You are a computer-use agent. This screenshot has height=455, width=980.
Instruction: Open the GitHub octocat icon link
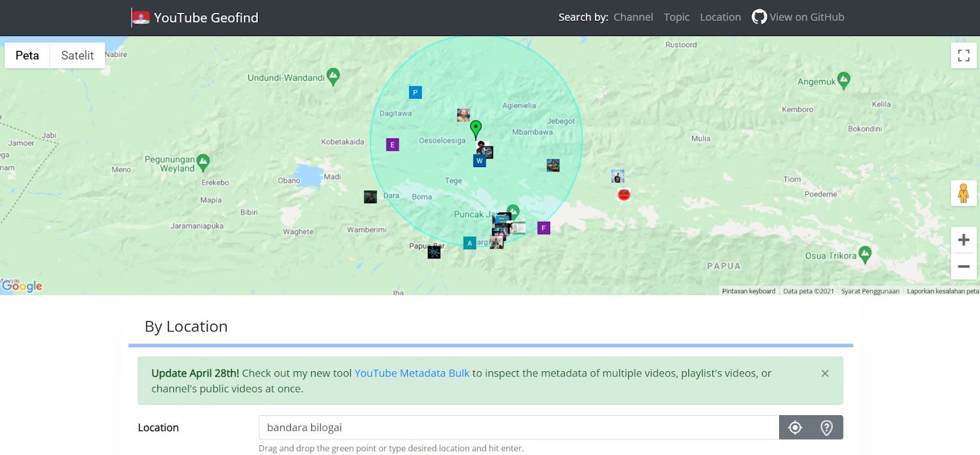(759, 17)
